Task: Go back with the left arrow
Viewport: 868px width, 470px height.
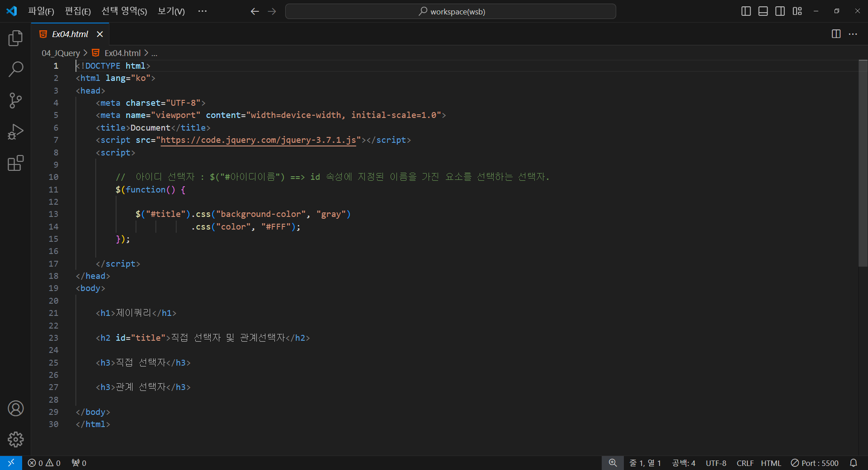Action: click(255, 11)
